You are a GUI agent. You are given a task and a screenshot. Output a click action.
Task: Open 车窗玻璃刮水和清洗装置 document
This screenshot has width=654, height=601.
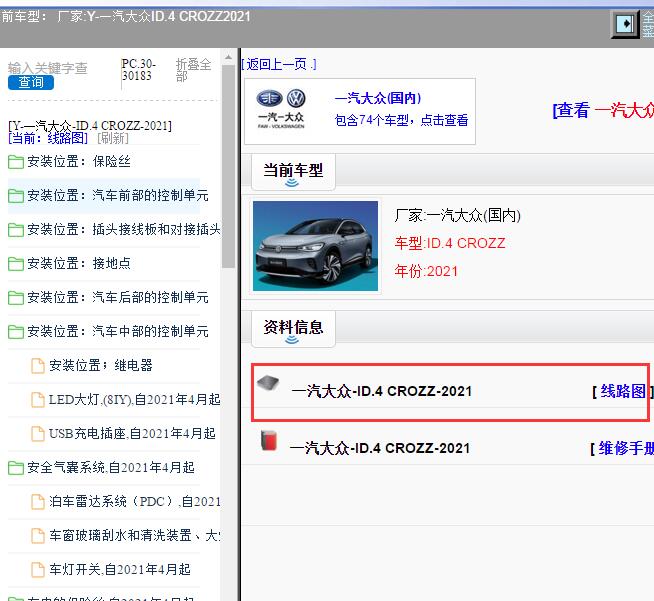135,536
